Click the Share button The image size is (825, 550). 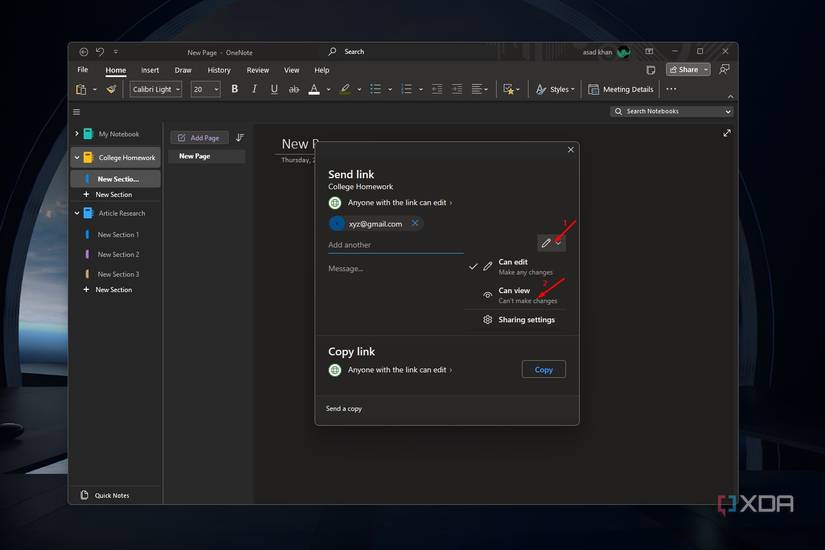[x=684, y=69]
